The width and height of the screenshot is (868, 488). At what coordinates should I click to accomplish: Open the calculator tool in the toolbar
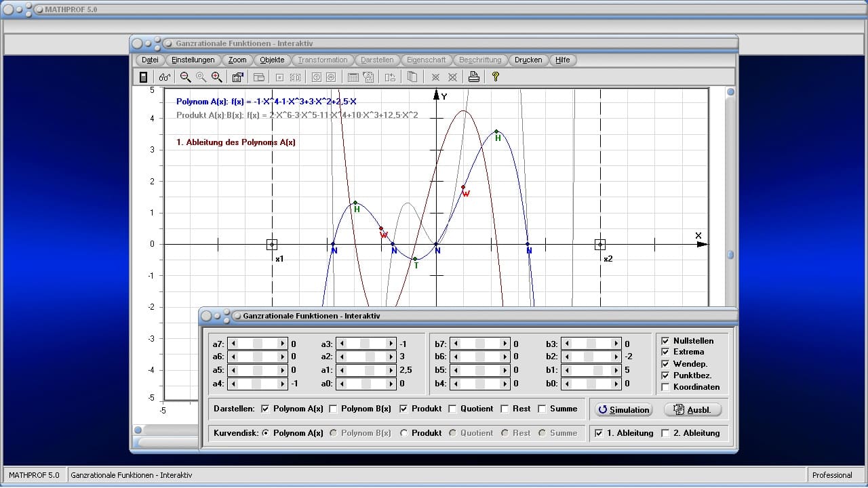pyautogui.click(x=143, y=77)
